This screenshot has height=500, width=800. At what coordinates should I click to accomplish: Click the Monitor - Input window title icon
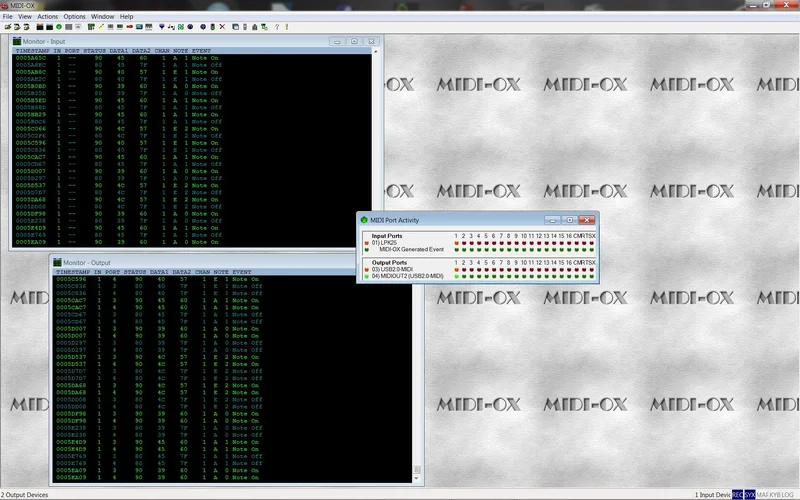(x=17, y=41)
